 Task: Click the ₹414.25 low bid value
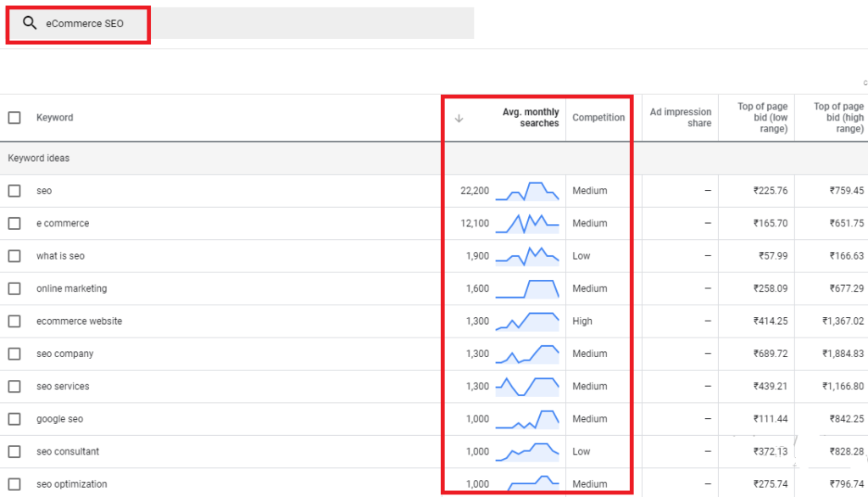pos(770,321)
